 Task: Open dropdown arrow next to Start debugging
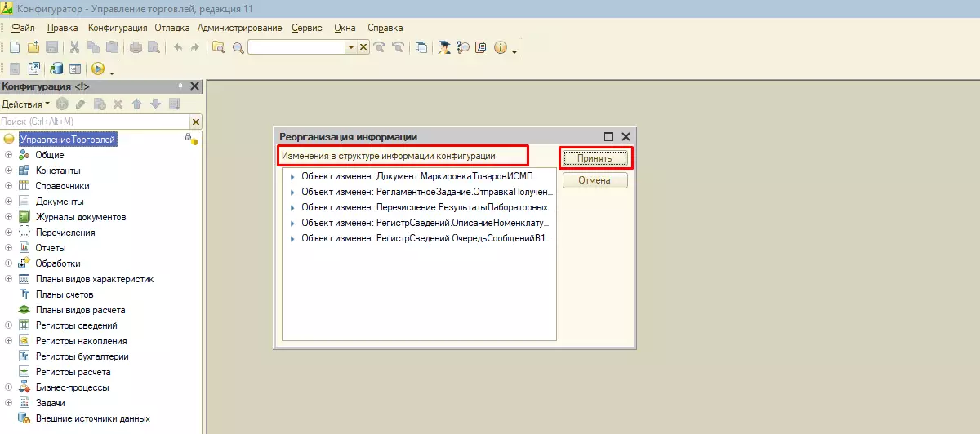(112, 73)
